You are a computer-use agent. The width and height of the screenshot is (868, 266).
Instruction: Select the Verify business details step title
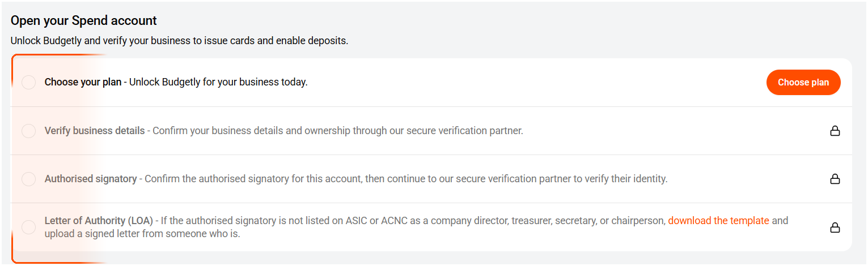tap(95, 131)
